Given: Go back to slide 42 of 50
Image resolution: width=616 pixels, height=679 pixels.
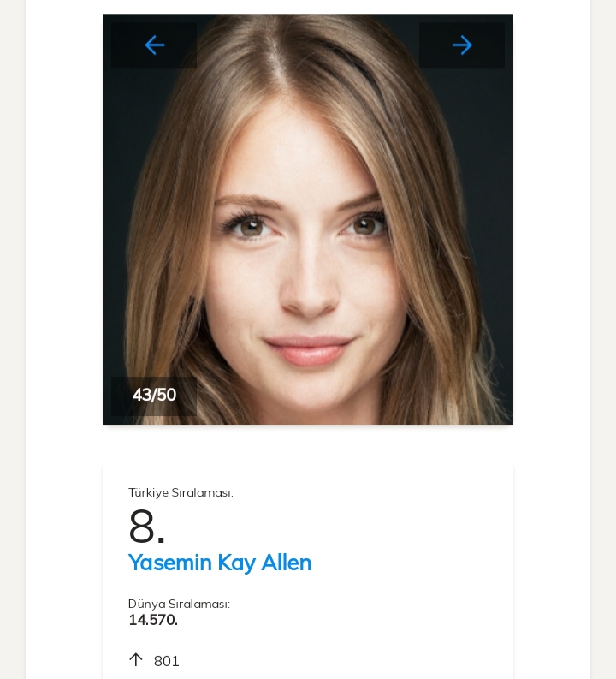Looking at the screenshot, I should coord(154,45).
